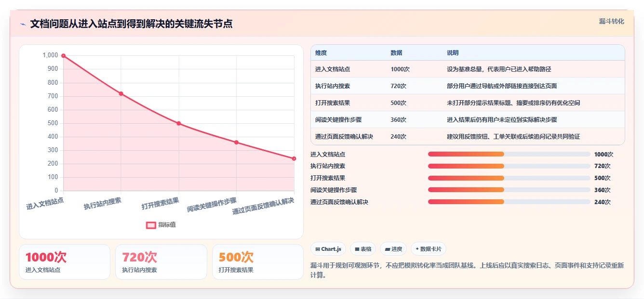644x299 pixels.
Task: Select the 通过页面反馈确认解决 table row cell
Action: (344, 137)
